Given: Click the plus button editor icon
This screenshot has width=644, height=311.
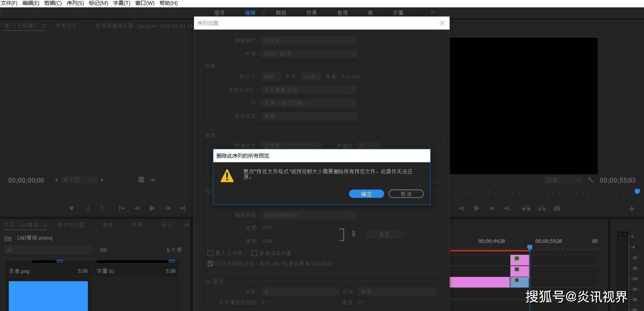Looking at the screenshot, I should tap(632, 209).
